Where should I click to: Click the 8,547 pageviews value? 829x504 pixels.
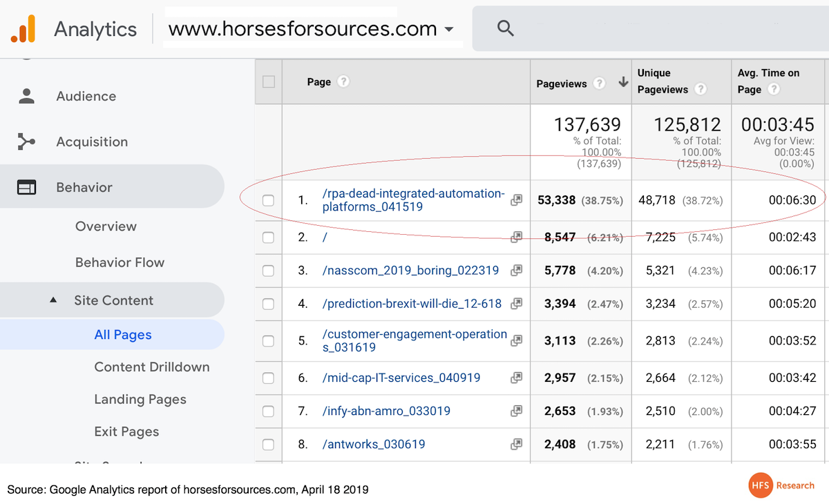coord(560,237)
